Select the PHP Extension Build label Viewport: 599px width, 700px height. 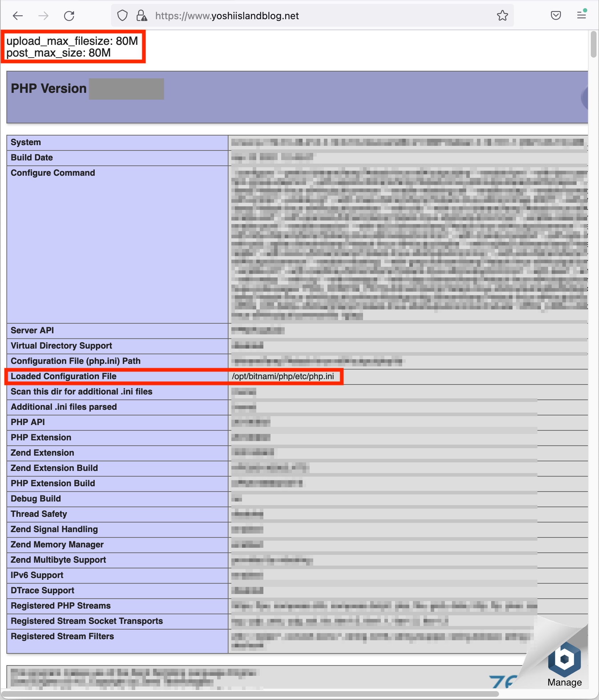click(x=53, y=483)
